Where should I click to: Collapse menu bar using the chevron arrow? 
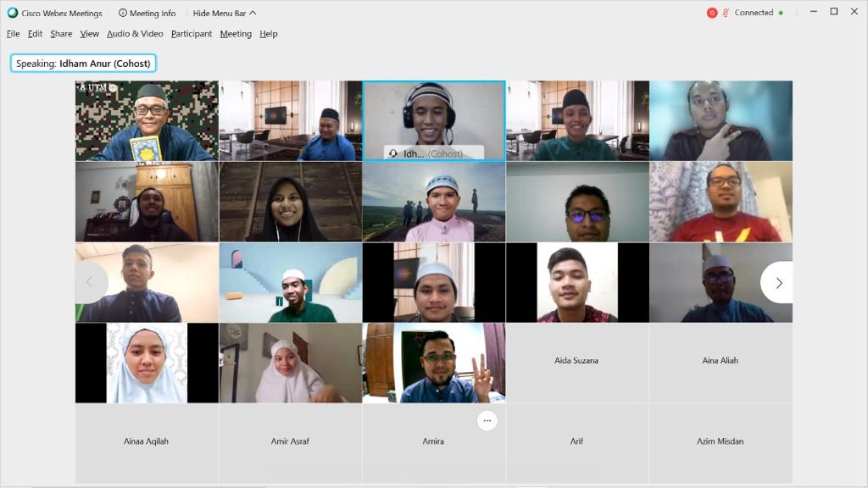[253, 13]
